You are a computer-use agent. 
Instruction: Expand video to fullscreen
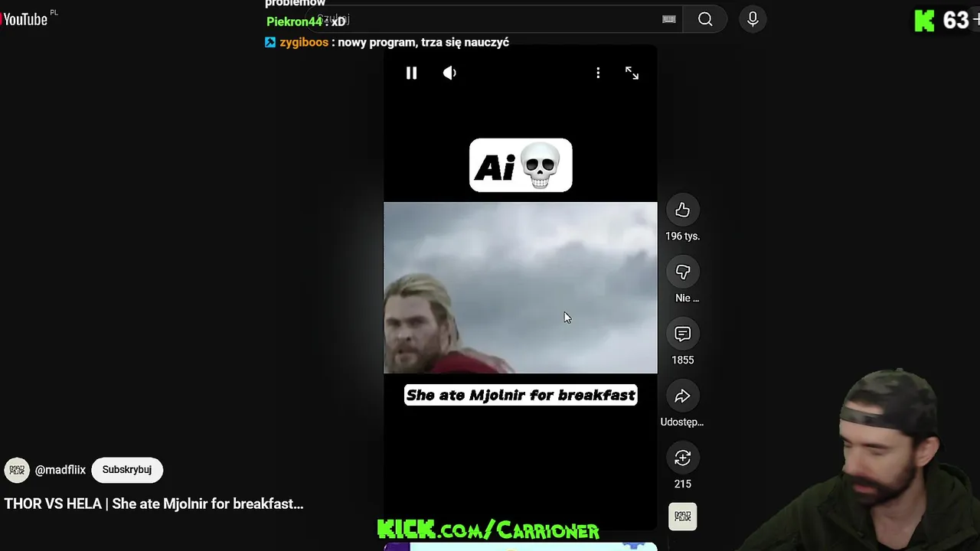click(x=632, y=73)
